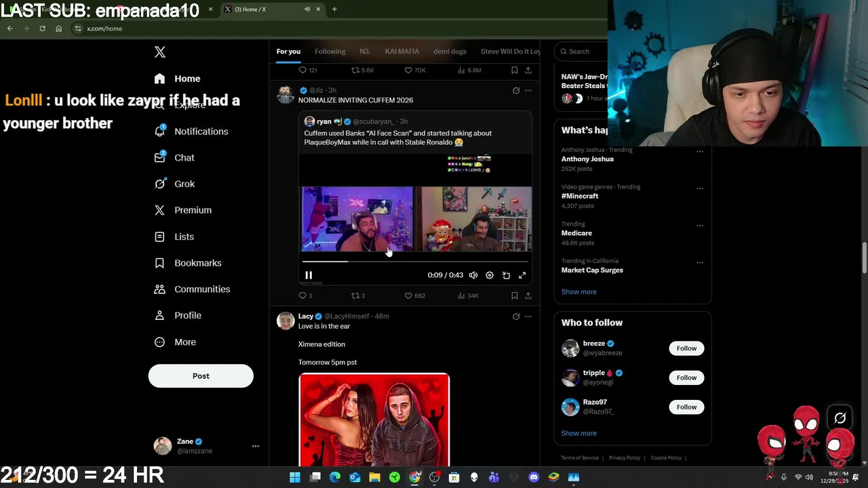Open the Lacy post image thumbnail
The width and height of the screenshot is (868, 488).
click(x=374, y=420)
